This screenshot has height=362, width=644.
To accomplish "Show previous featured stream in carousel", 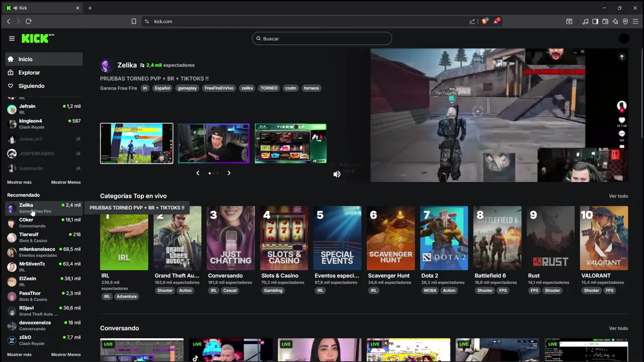I will 198,173.
